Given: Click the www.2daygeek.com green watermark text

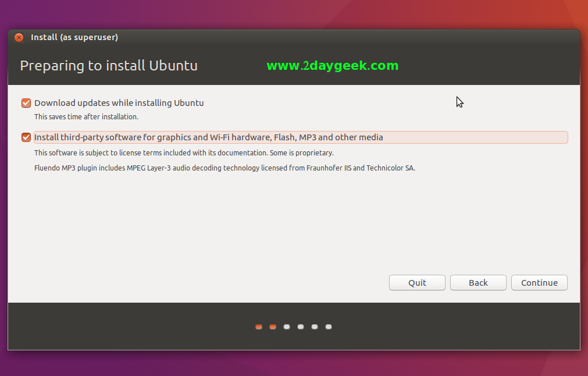Looking at the screenshot, I should pyautogui.click(x=332, y=66).
